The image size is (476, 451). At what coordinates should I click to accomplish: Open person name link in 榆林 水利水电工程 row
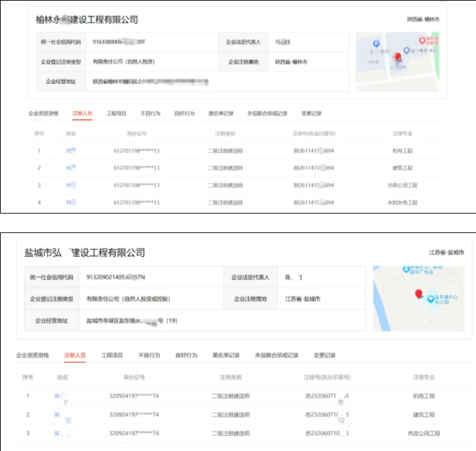click(x=71, y=203)
